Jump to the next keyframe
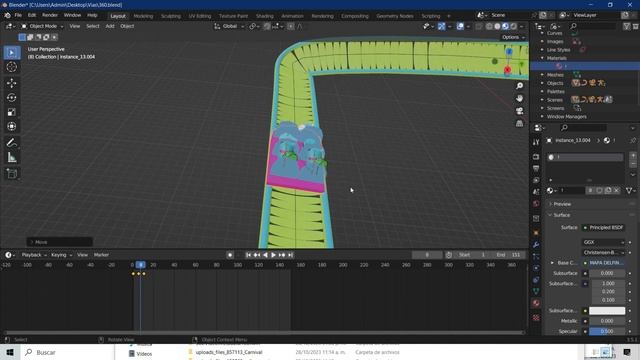 (282, 255)
